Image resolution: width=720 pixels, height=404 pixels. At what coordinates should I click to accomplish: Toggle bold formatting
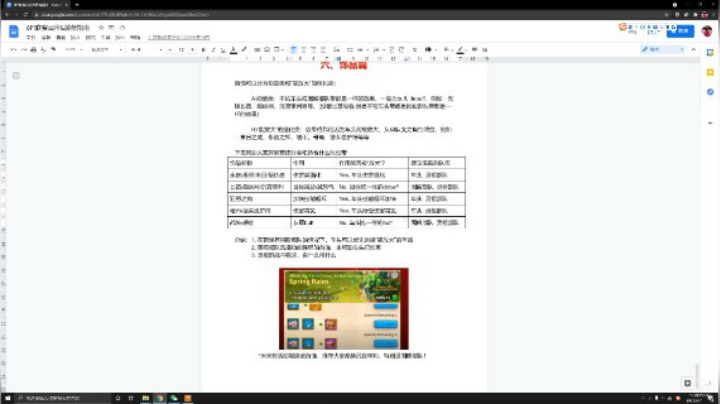tap(203, 50)
